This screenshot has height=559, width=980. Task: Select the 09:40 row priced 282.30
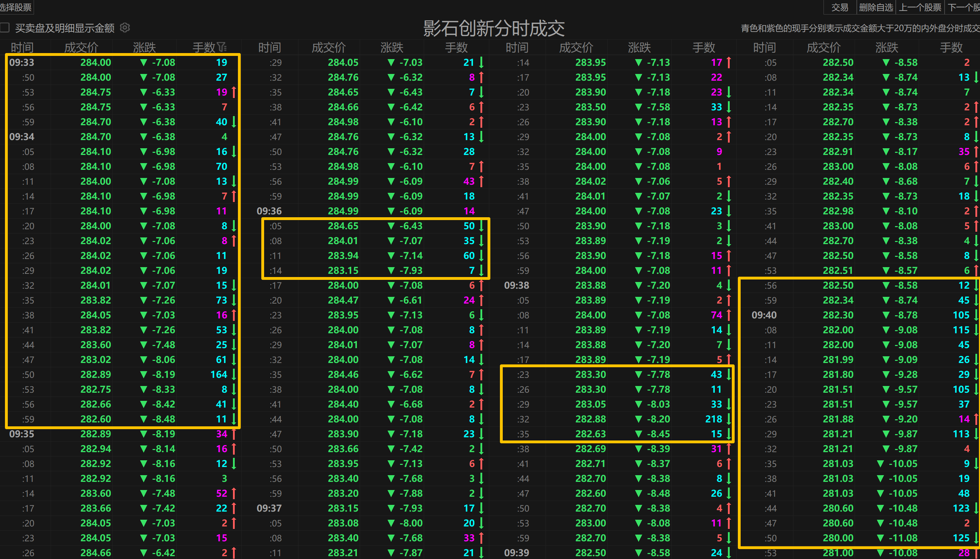838,315
